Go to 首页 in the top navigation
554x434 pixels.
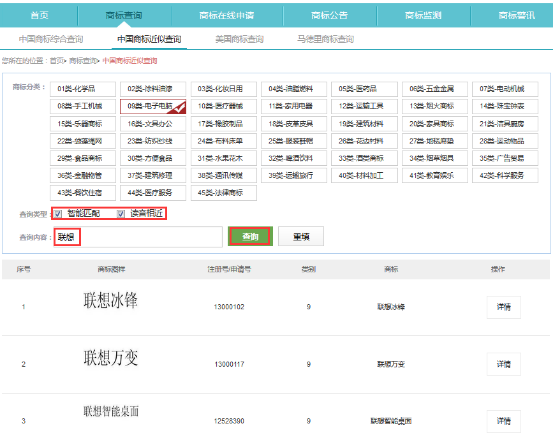tap(39, 15)
